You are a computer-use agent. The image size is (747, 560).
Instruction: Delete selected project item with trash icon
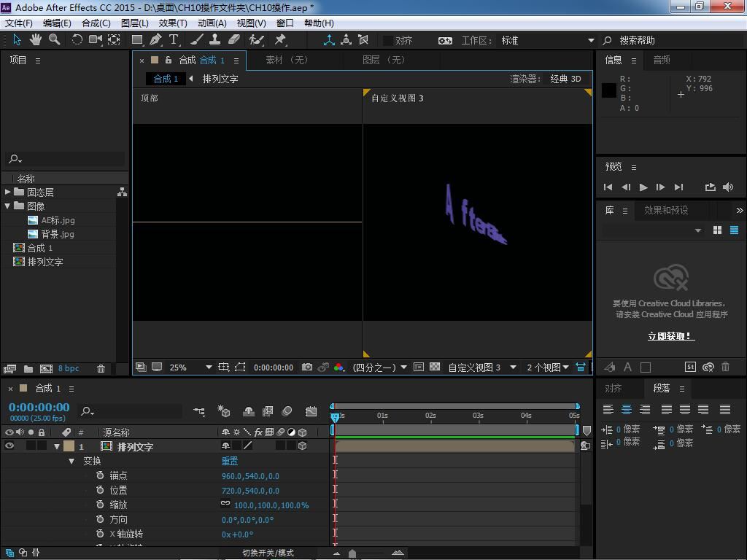click(101, 368)
